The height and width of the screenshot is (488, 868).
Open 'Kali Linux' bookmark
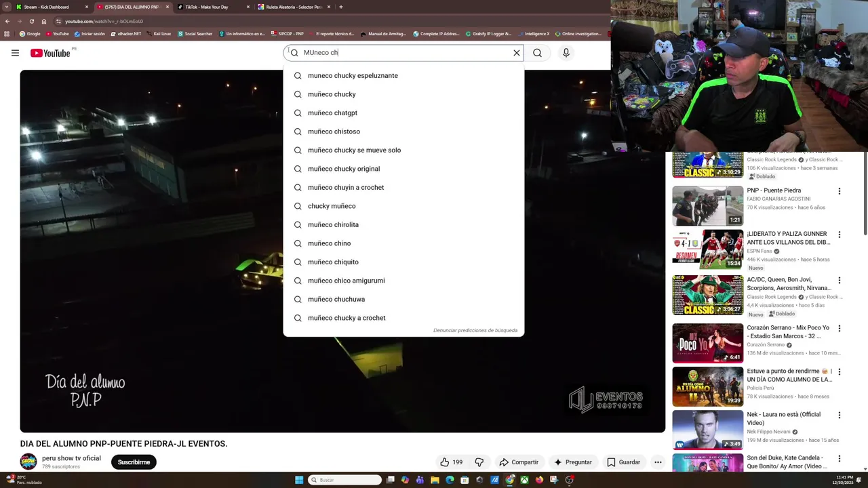[x=159, y=34]
